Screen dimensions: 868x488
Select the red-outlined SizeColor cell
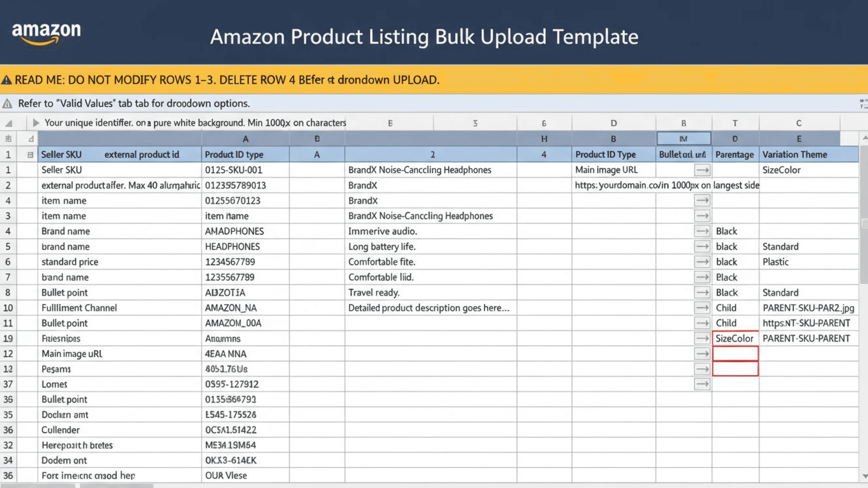click(x=735, y=338)
